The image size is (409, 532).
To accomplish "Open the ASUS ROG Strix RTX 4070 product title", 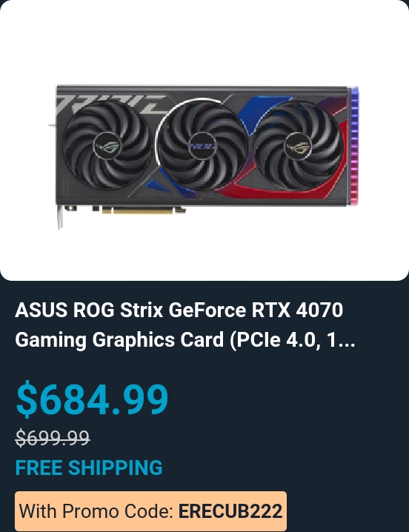I will click(185, 325).
